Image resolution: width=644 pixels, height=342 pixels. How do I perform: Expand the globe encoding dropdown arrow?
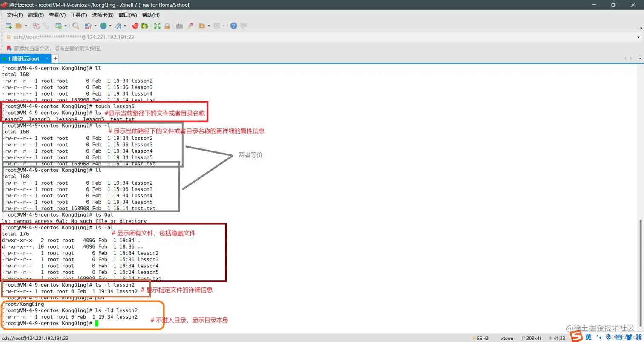[110, 26]
